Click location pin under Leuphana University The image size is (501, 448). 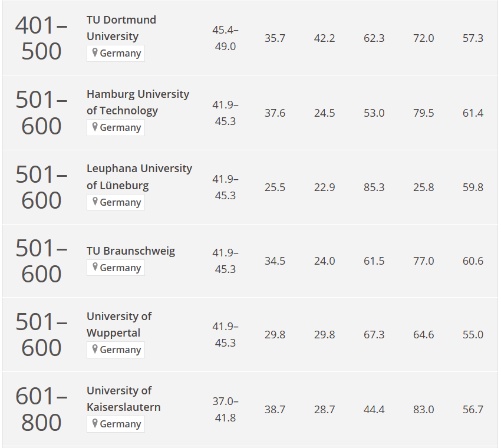[94, 202]
